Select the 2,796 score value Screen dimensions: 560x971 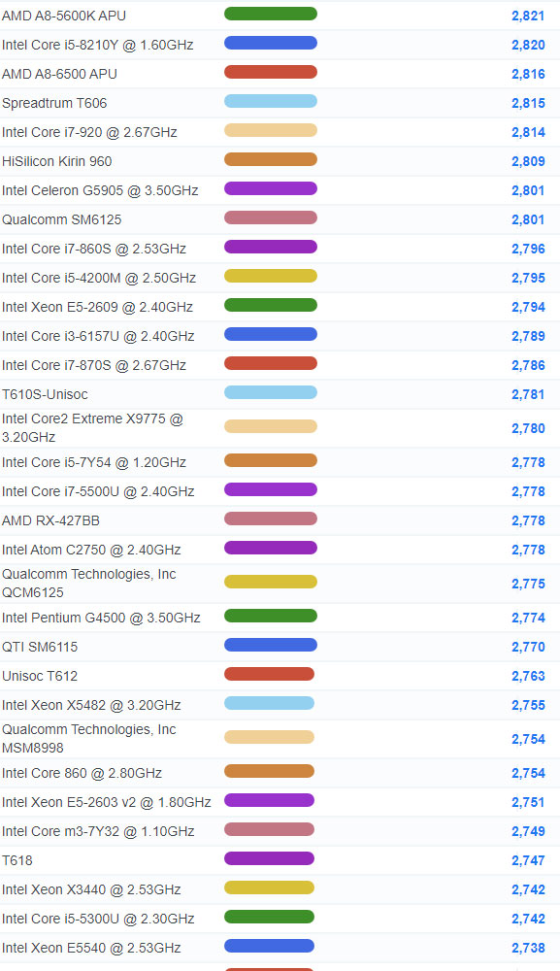tap(528, 249)
